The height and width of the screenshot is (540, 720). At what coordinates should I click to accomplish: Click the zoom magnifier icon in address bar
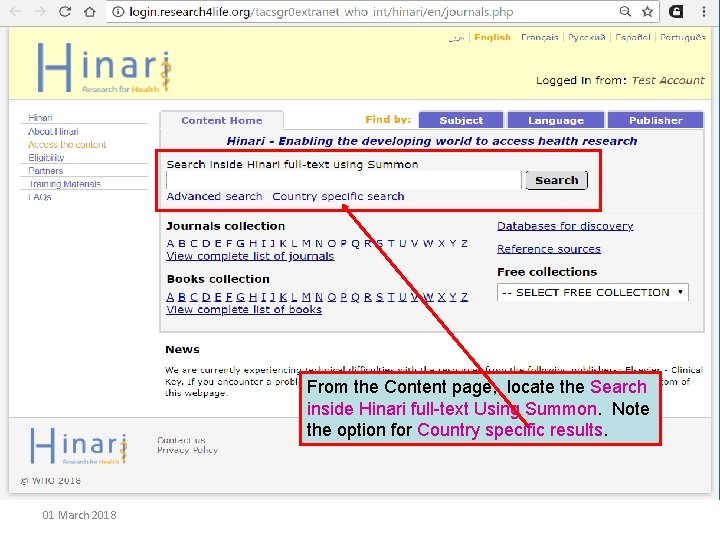[625, 11]
